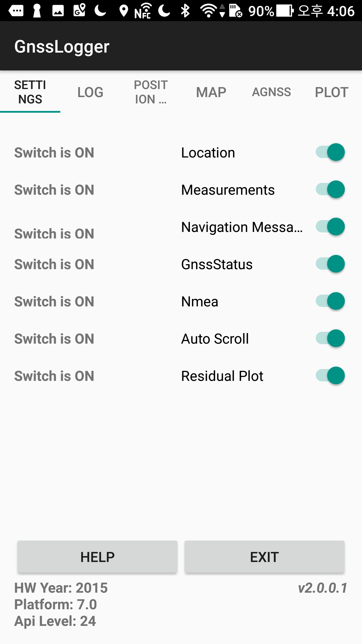The width and height of the screenshot is (362, 644).
Task: Toggle the Navigation Messages switch
Action: pos(330,227)
